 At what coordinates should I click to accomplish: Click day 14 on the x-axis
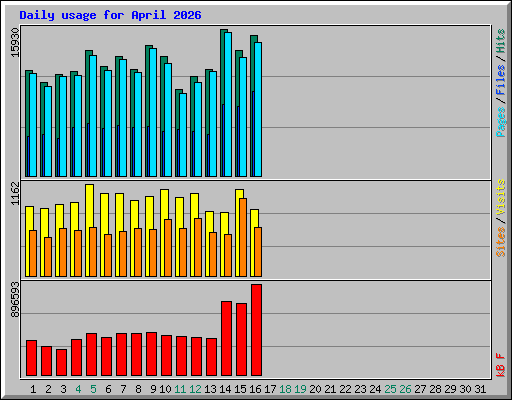[x=225, y=389]
